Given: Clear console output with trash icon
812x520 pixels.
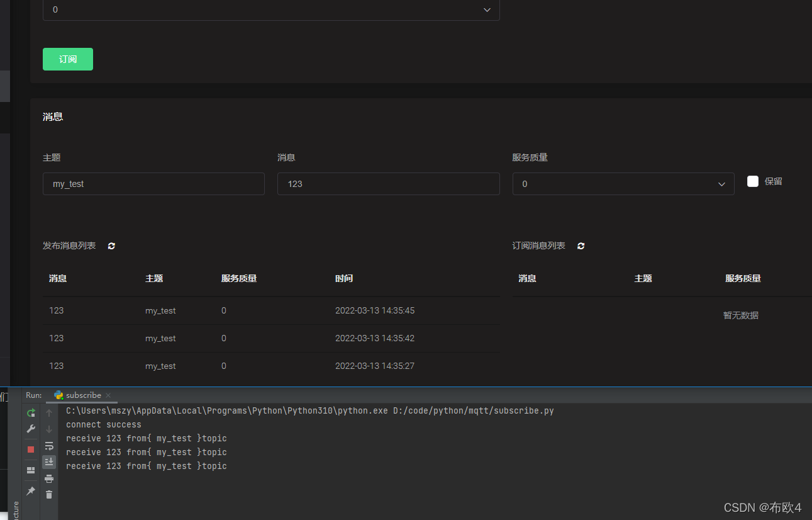Looking at the screenshot, I should (49, 495).
